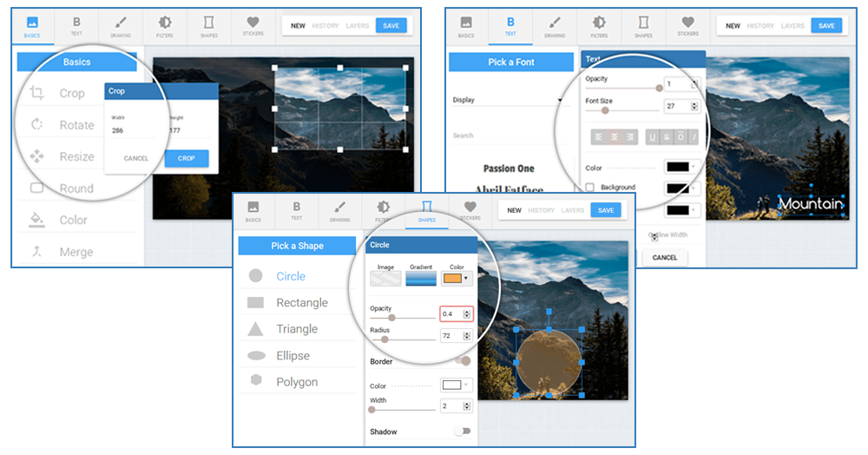Click CANCEL in the Text panel
Screen dimensions: 868x455
point(664,257)
